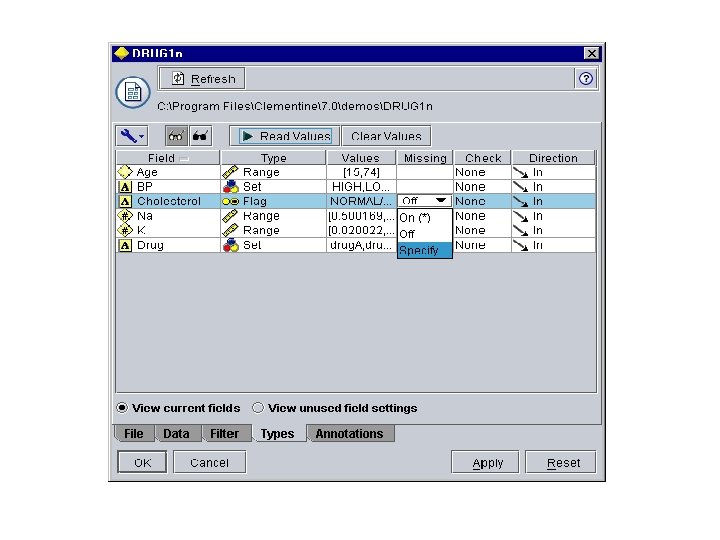Open the help question mark icon
The height and width of the screenshot is (540, 720).
[x=585, y=79]
